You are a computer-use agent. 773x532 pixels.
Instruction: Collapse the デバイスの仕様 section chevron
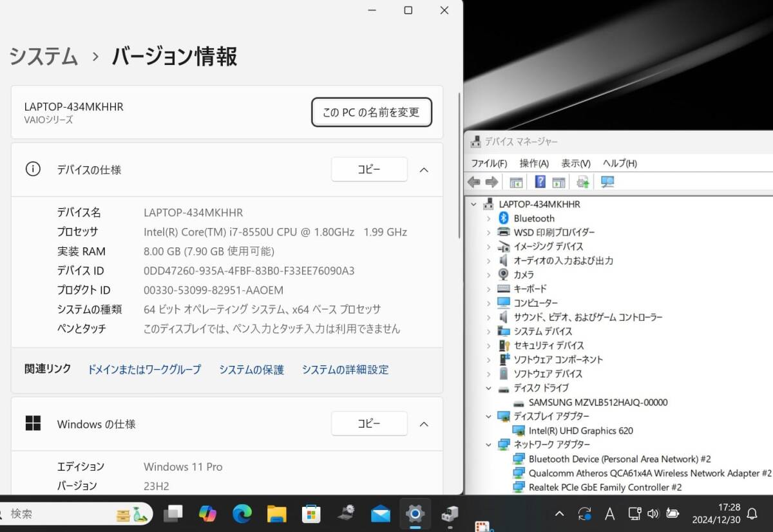(x=424, y=170)
